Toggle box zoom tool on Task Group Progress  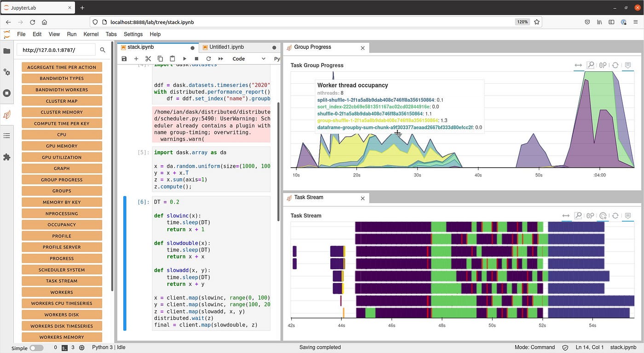[x=590, y=65]
